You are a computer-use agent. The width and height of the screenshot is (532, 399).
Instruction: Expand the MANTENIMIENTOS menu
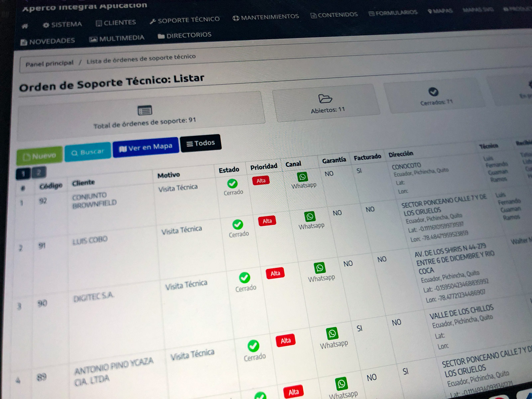[266, 17]
